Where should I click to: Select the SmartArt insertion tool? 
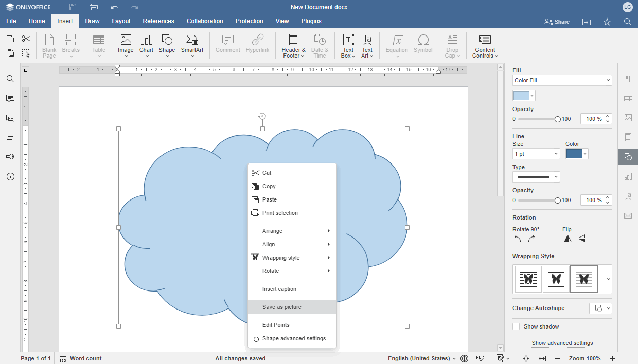(192, 45)
